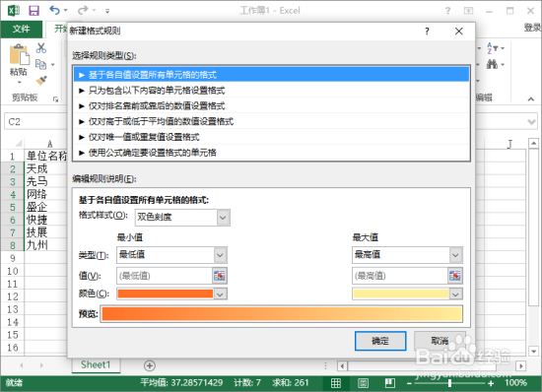Click the Copy icon in clipboard group
The height and width of the screenshot is (392, 542).
click(x=41, y=64)
